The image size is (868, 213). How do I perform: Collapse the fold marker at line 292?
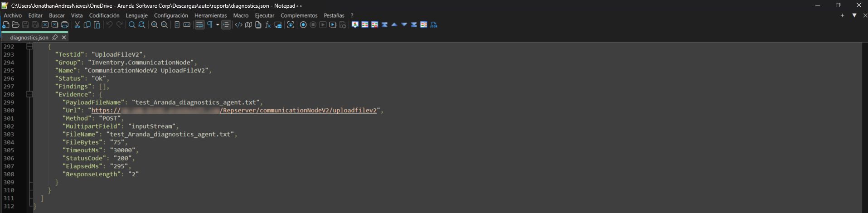pos(29,46)
